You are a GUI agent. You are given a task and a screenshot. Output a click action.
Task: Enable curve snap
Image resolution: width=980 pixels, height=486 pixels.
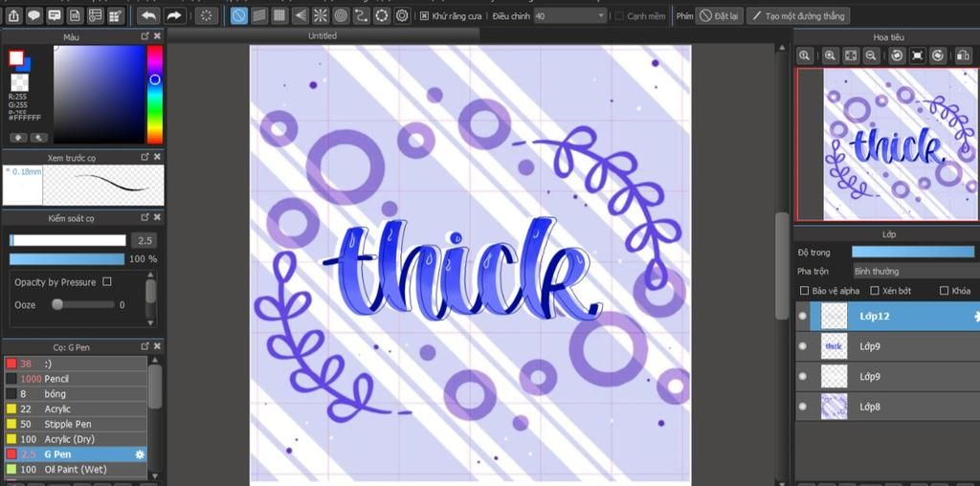pos(361,15)
